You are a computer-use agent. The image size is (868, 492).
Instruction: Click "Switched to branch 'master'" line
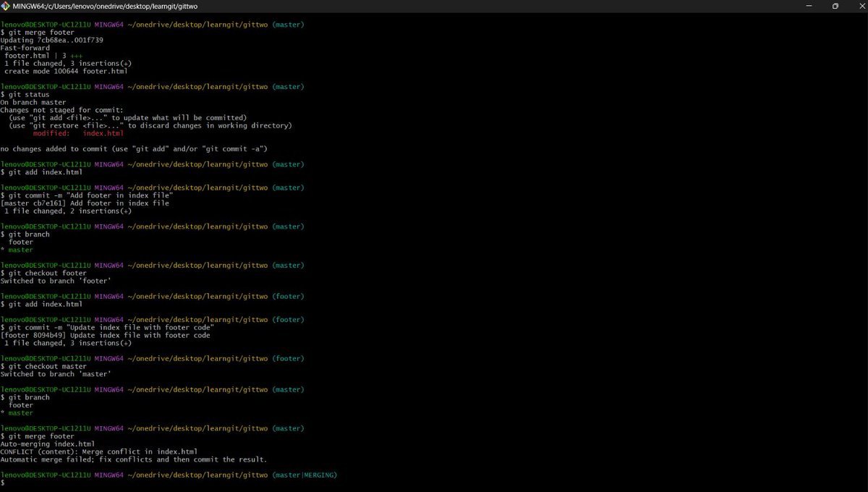tap(56, 375)
